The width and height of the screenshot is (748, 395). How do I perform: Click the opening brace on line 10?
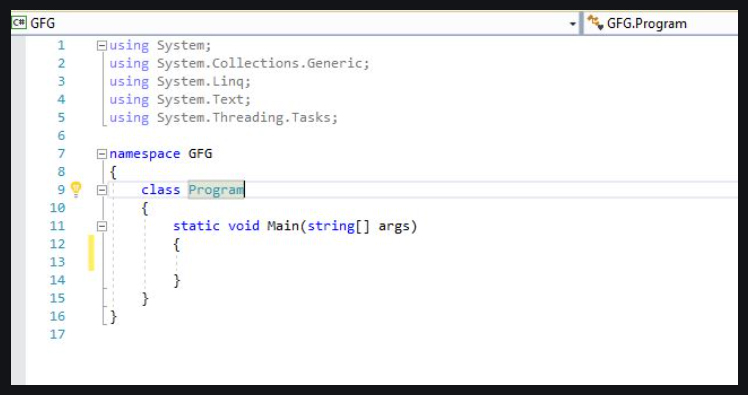[x=145, y=208]
